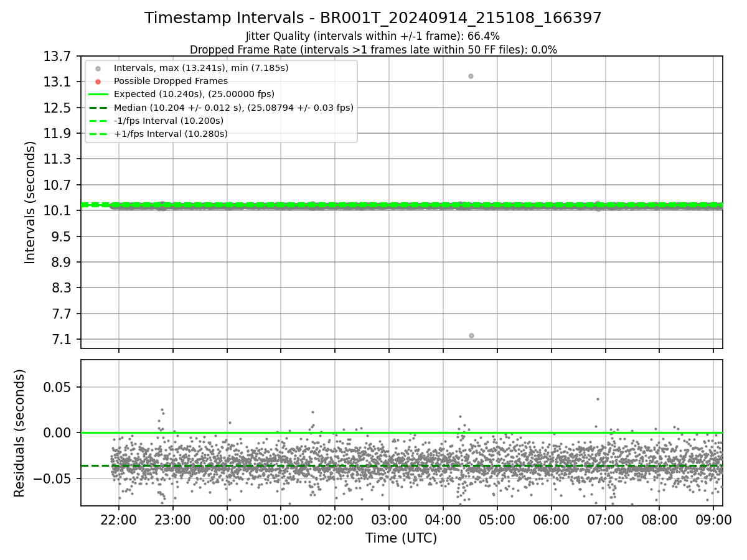Click the gray dot marker for Intervals legend

tap(98, 68)
